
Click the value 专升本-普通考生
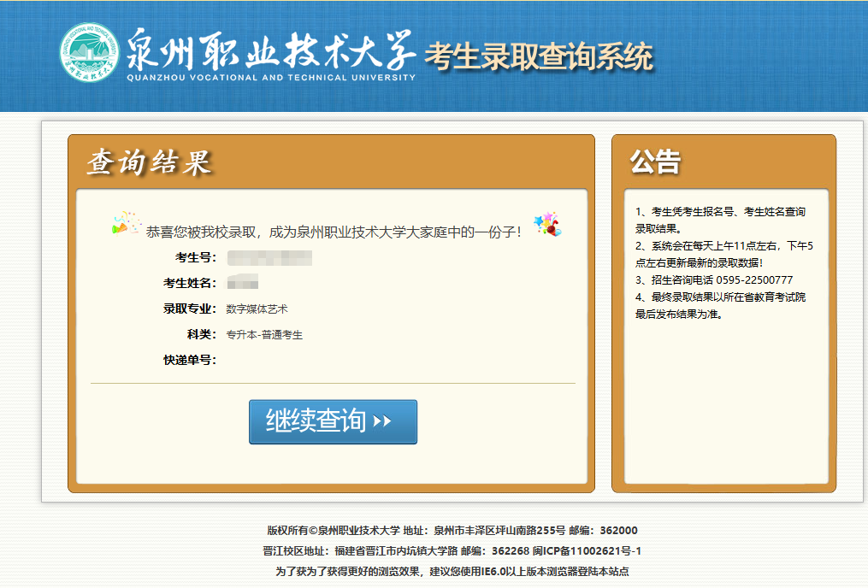264,335
